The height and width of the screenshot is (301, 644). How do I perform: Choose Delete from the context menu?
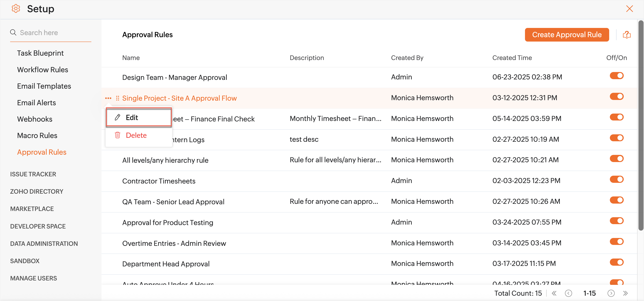click(x=136, y=135)
